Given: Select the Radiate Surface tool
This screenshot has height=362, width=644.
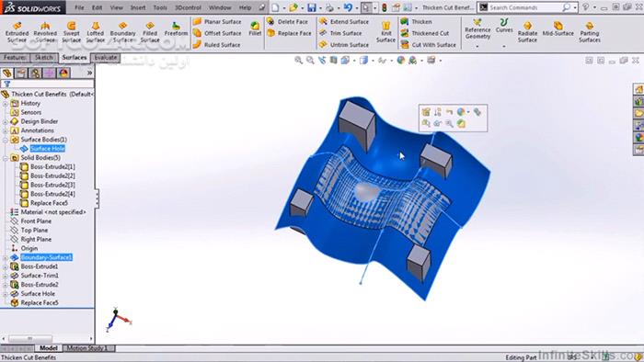Looking at the screenshot, I should [527, 32].
